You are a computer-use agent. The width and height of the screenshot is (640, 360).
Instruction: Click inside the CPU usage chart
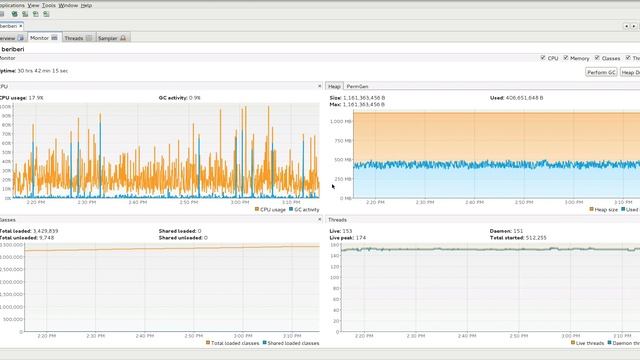click(x=166, y=151)
